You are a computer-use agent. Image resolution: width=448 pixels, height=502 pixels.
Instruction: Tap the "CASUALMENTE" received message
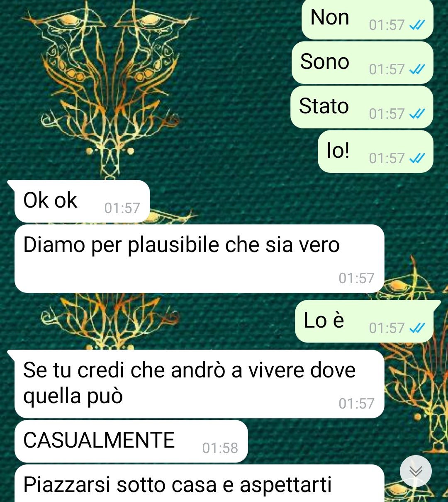(x=131, y=441)
